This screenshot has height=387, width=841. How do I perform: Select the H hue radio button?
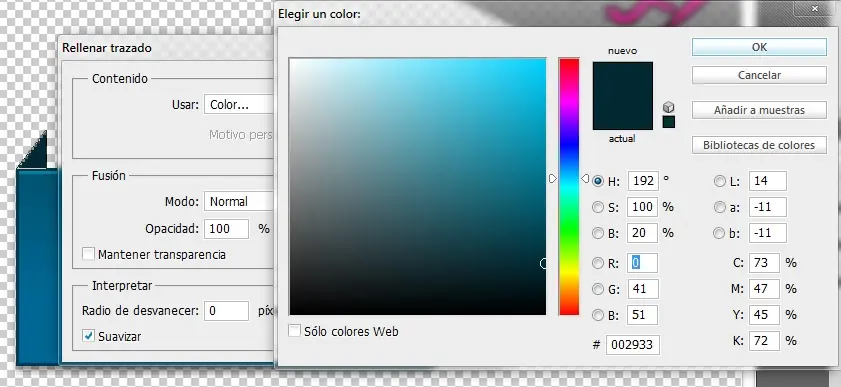click(x=598, y=181)
